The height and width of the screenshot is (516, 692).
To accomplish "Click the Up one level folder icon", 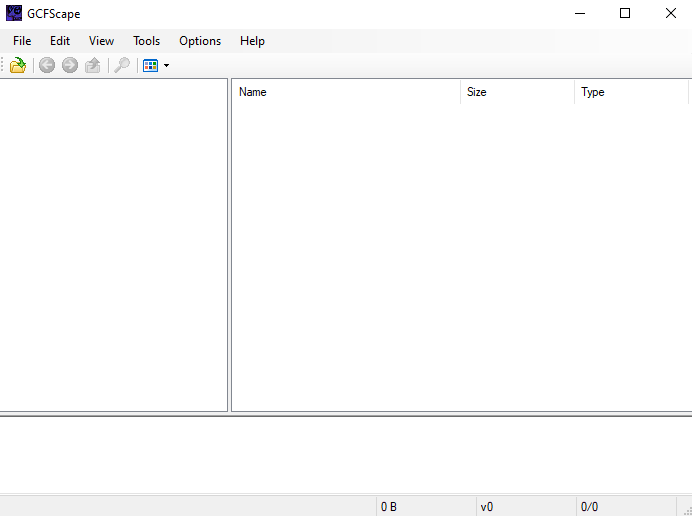I will (x=93, y=65).
